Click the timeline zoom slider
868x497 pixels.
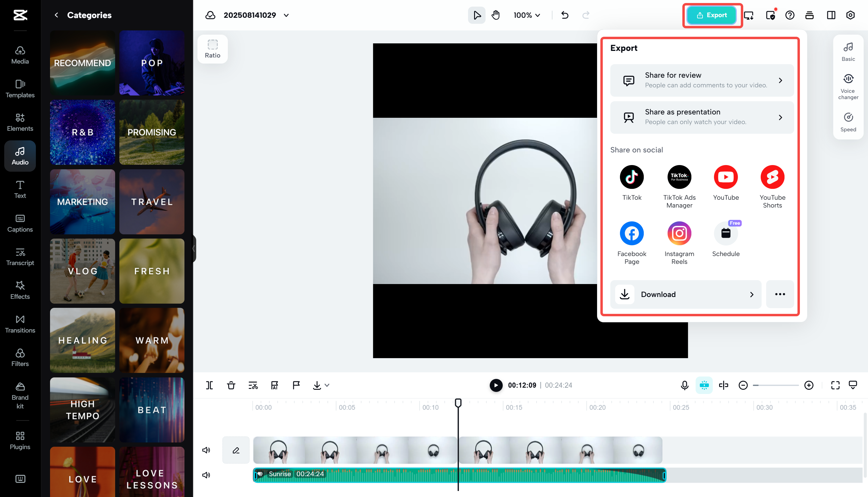tap(775, 385)
